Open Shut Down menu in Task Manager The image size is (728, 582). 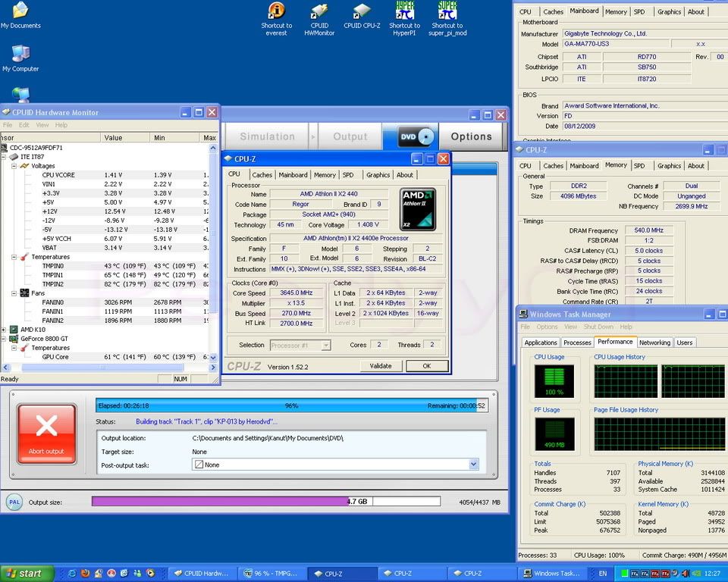tap(598, 327)
